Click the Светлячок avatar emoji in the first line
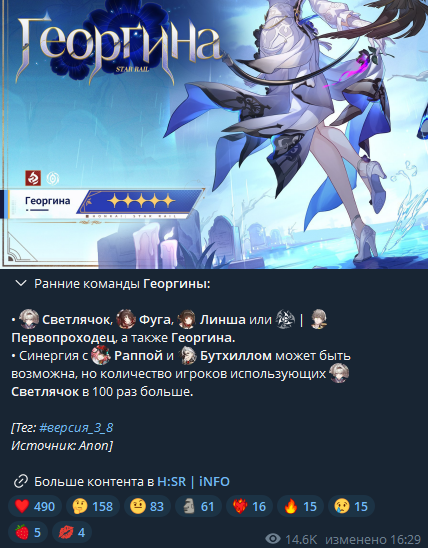Viewport: 428px width, 548px height. pyautogui.click(x=29, y=319)
